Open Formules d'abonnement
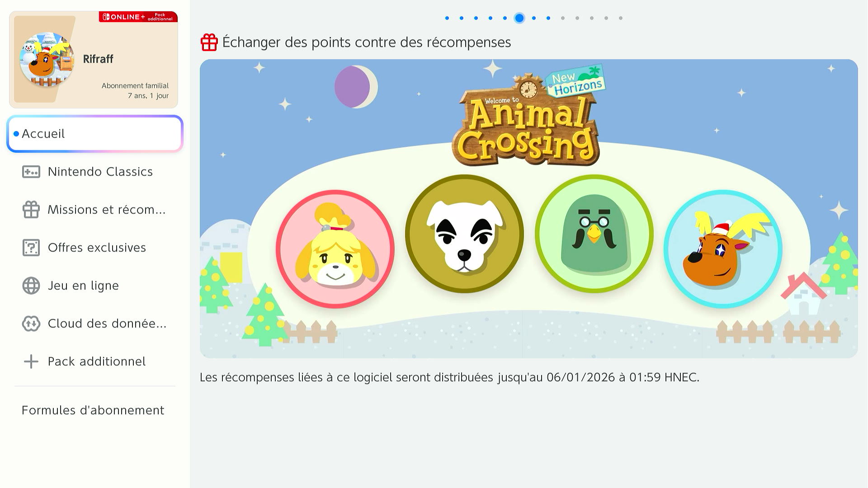The width and height of the screenshot is (868, 488). (x=93, y=410)
